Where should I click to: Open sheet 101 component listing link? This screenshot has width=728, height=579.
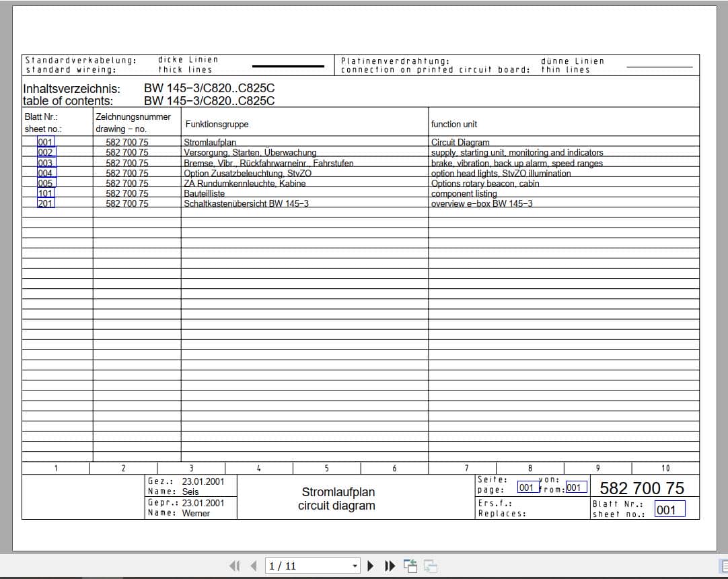click(46, 193)
